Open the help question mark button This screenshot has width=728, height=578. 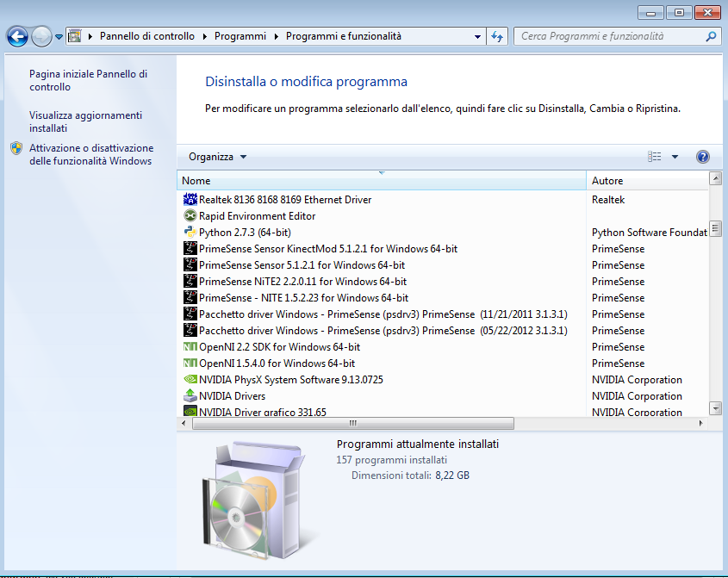(702, 157)
